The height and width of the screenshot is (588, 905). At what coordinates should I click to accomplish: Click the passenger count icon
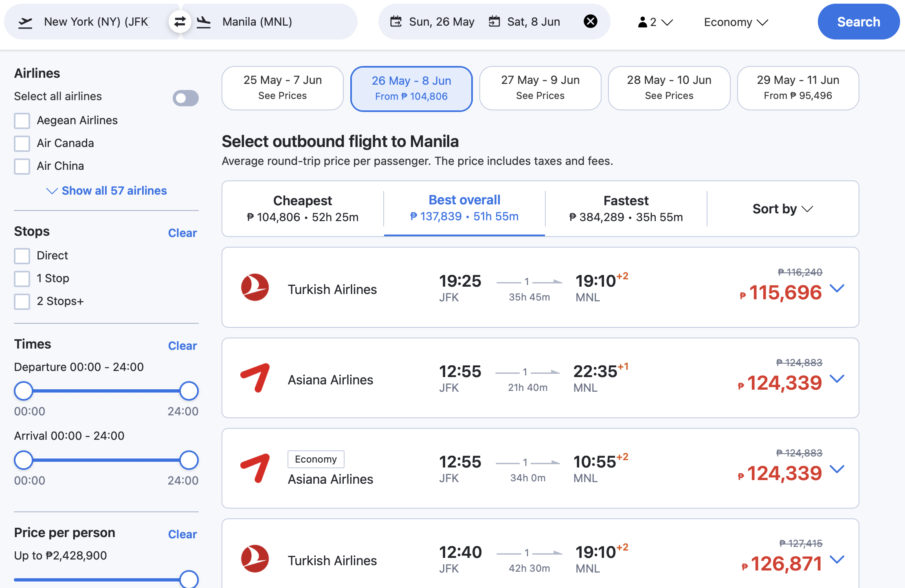[642, 22]
